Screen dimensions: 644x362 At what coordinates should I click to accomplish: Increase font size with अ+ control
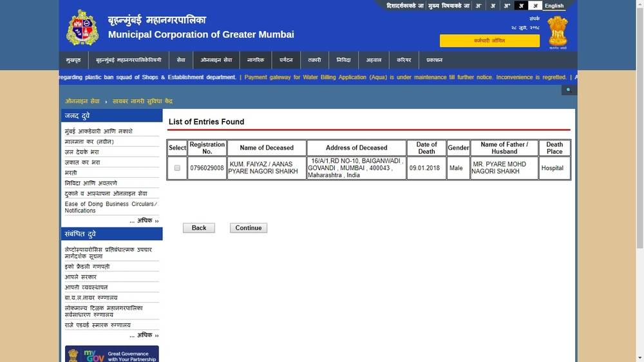click(x=507, y=6)
